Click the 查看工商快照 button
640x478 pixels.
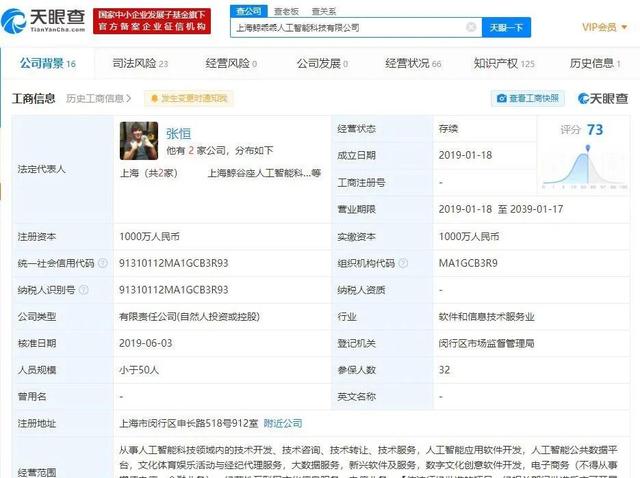tap(528, 98)
